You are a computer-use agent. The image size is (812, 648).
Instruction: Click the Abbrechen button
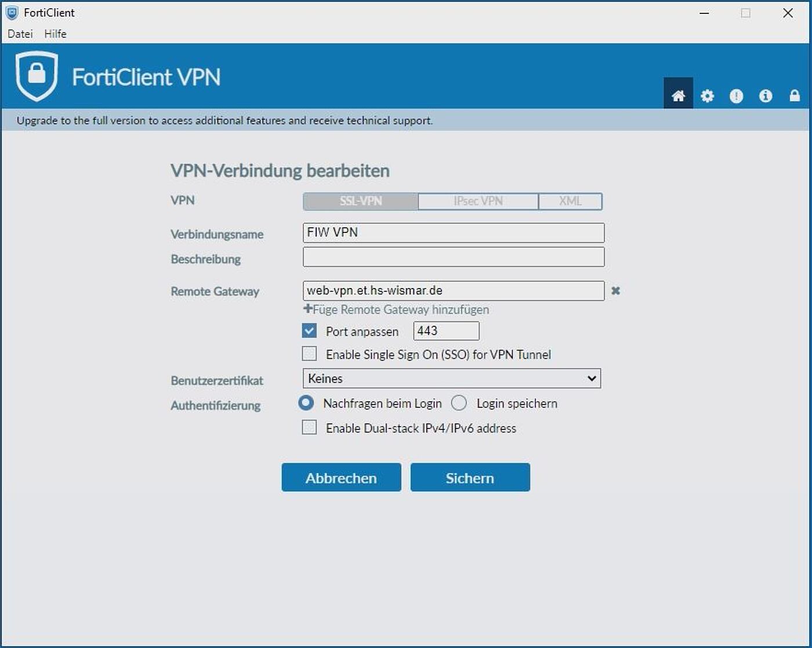pos(341,478)
